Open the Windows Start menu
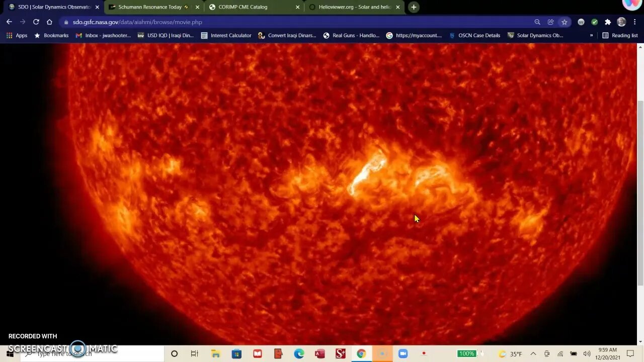 coord(10,353)
